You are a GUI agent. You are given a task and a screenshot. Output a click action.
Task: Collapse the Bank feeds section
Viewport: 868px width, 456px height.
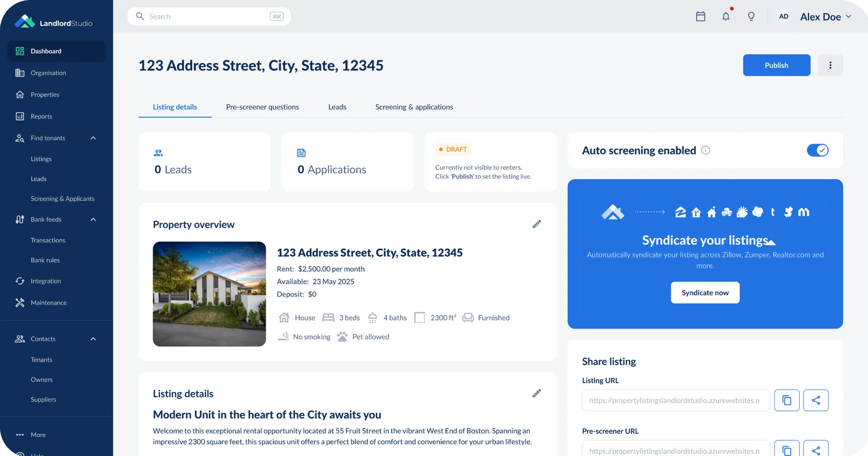93,219
